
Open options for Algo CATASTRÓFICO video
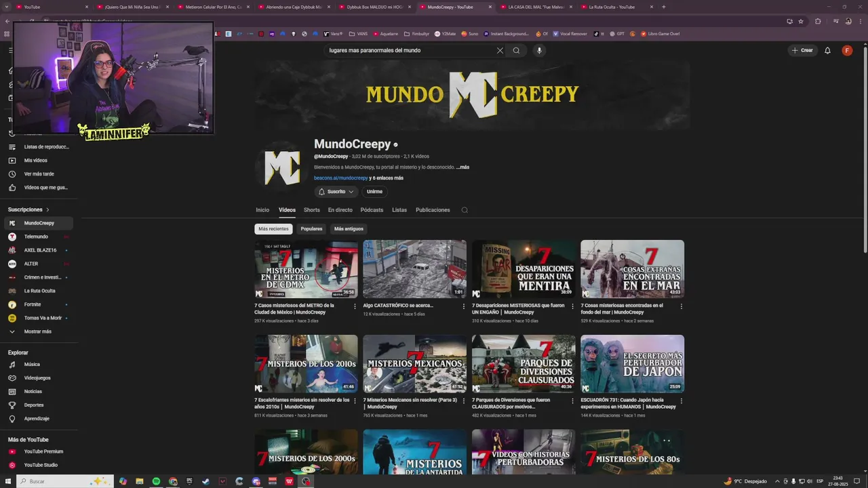(x=463, y=306)
